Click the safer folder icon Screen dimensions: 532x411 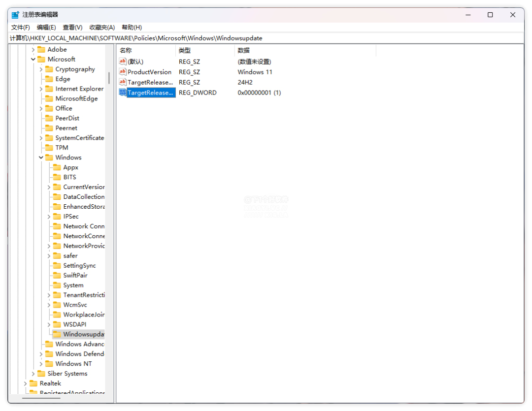[x=57, y=256]
